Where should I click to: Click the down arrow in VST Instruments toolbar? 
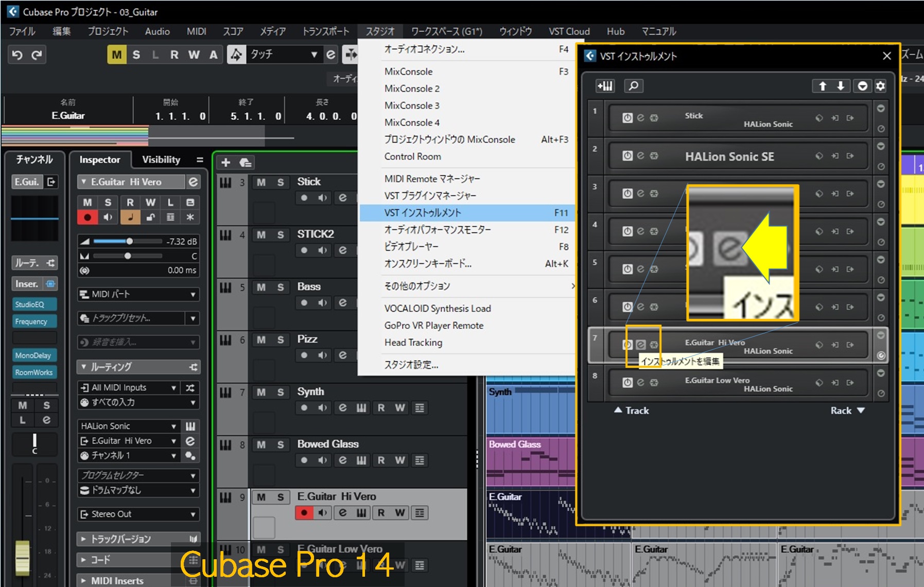841,86
